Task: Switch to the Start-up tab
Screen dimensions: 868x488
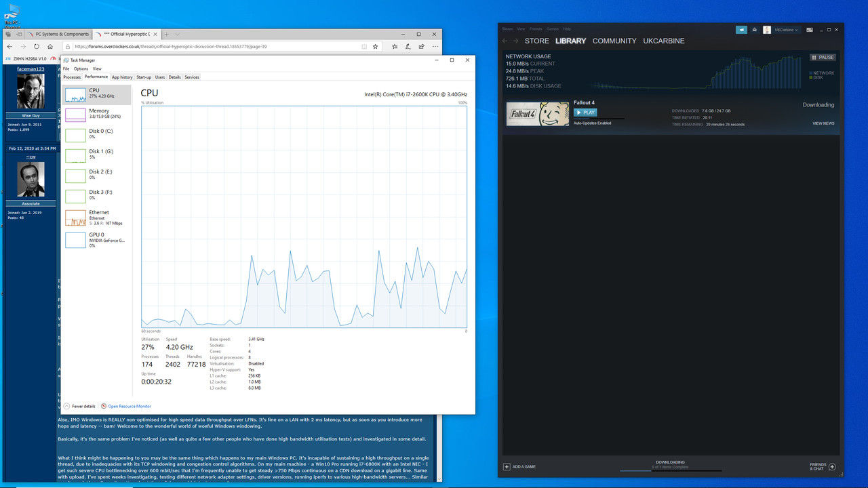Action: click(x=144, y=77)
